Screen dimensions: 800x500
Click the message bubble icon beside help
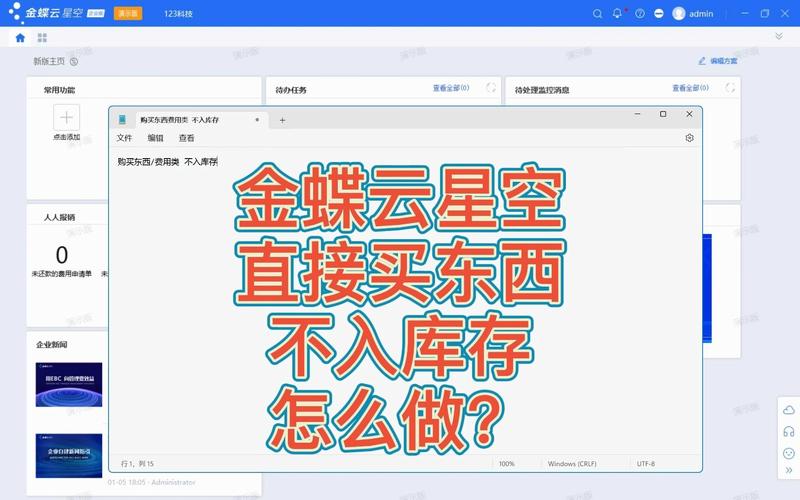pyautogui.click(x=659, y=14)
